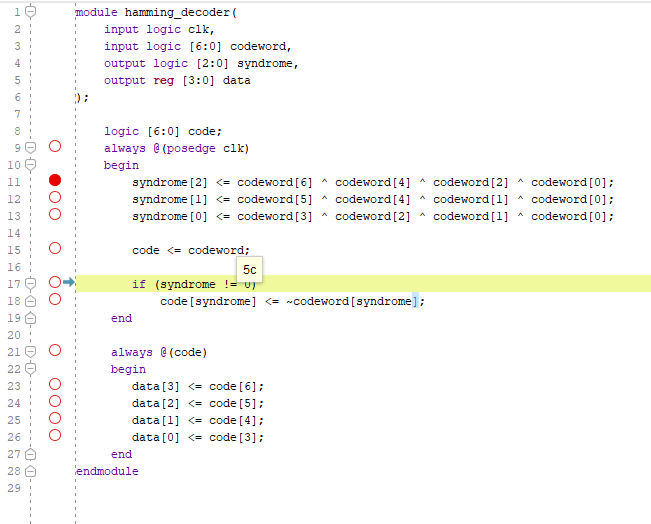Toggle breakpoint on line 18

(x=55, y=299)
